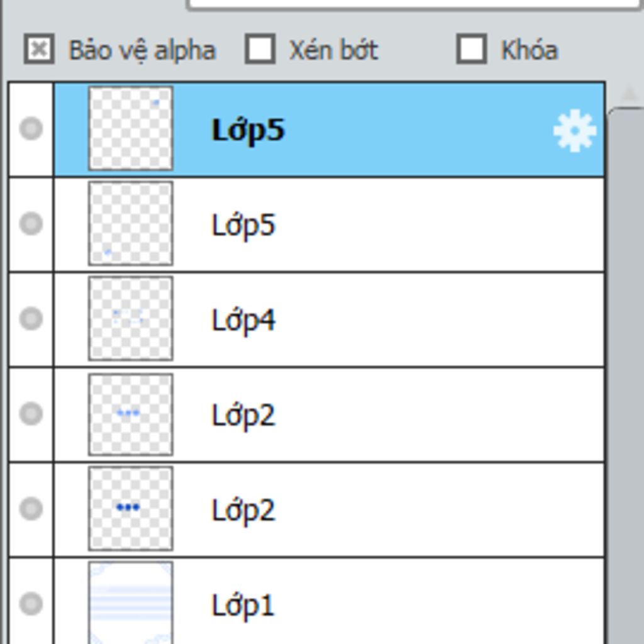Image resolution: width=644 pixels, height=644 pixels.
Task: Select the Lớp1 layer name
Action: point(242,606)
